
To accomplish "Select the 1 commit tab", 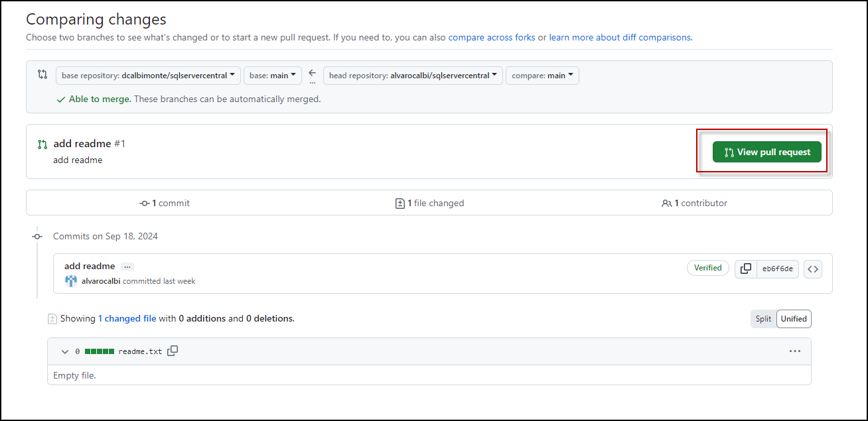I will (165, 204).
